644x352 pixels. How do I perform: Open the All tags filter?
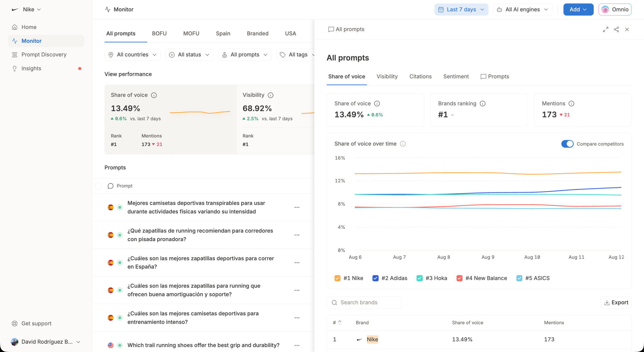pos(296,55)
